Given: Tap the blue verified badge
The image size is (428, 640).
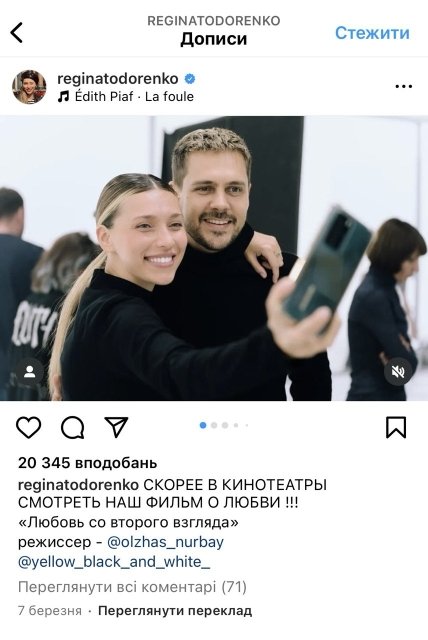Looking at the screenshot, I should tap(190, 78).
